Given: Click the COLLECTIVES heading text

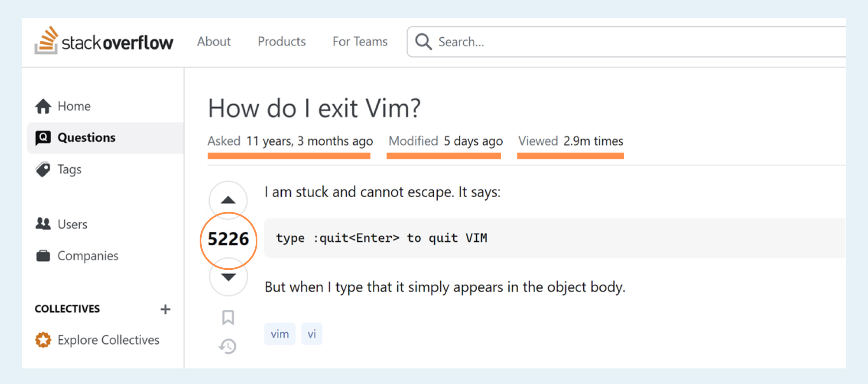Looking at the screenshot, I should (x=67, y=309).
